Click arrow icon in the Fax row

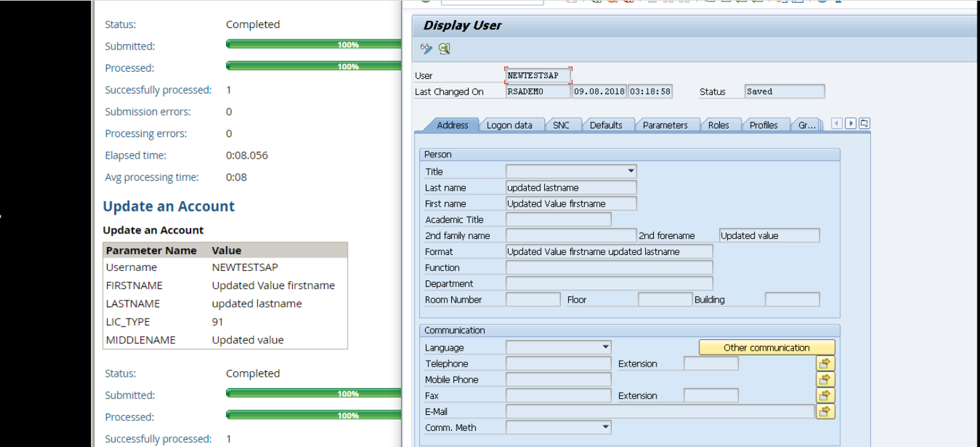click(x=826, y=395)
